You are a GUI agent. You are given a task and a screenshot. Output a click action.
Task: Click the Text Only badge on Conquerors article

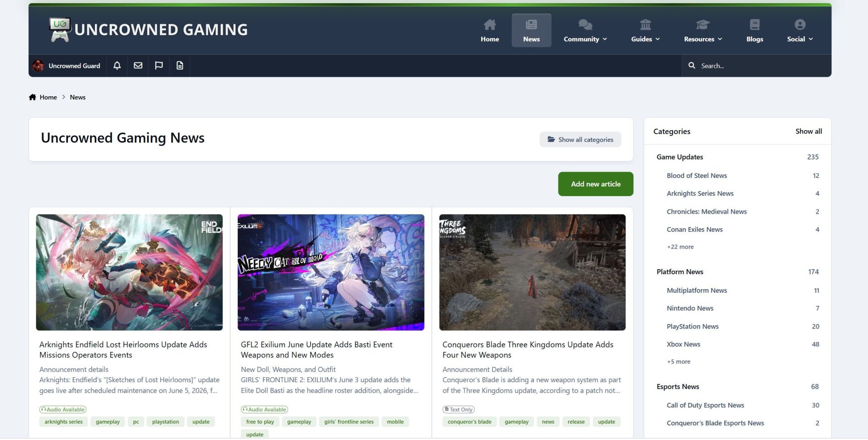click(458, 410)
